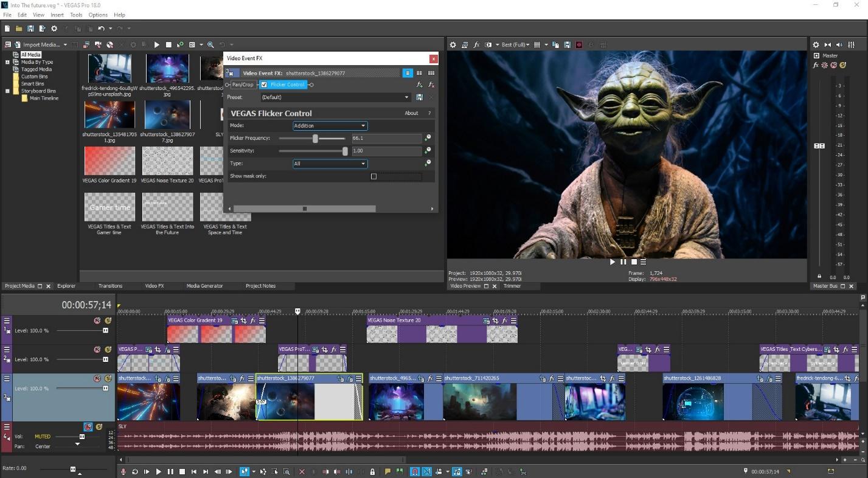
Task: Click the Video Output FX icon in preview toolbar
Action: pos(476,45)
